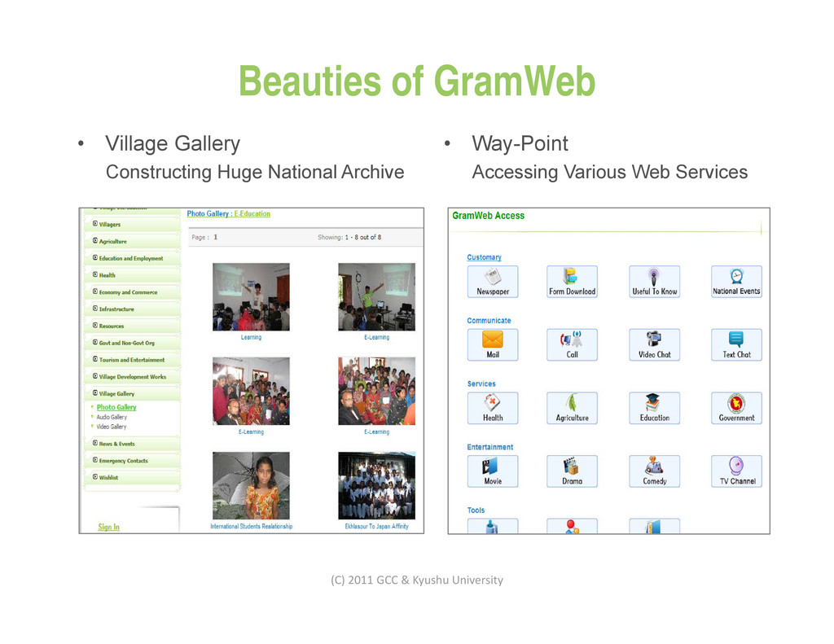Viewport: 834px width, 644px height.
Task: Open the National Events icon
Action: 736,282
